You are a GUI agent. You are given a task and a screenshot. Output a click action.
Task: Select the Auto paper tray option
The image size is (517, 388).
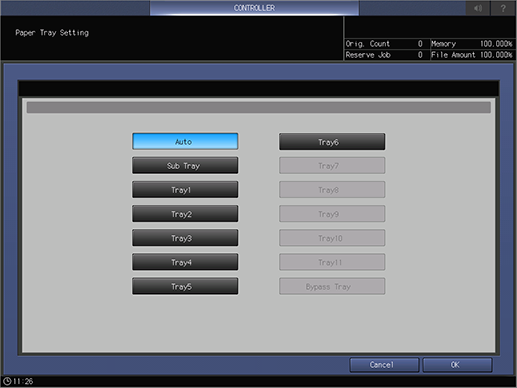tap(185, 141)
